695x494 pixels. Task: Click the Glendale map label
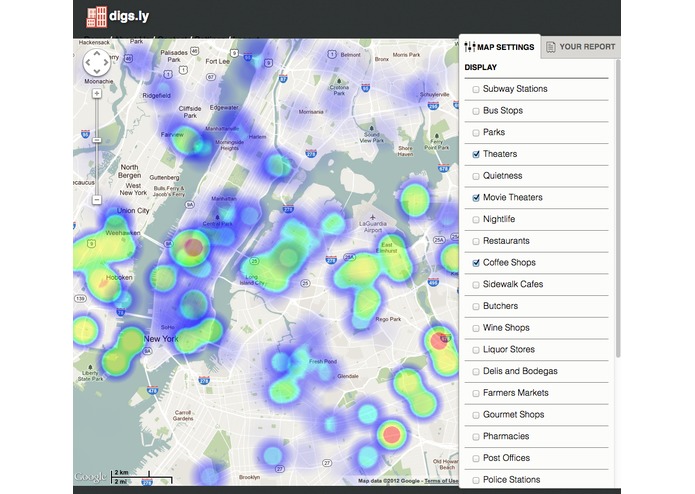coord(348,376)
